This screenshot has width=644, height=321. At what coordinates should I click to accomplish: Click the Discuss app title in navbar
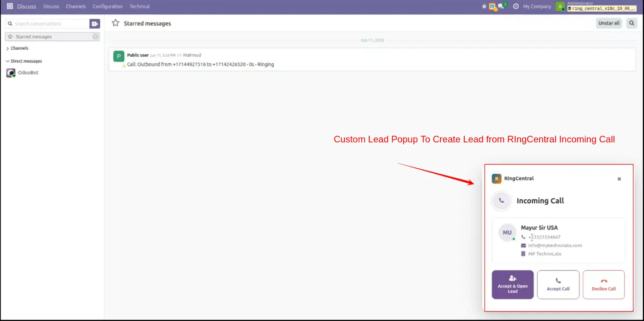tap(27, 6)
